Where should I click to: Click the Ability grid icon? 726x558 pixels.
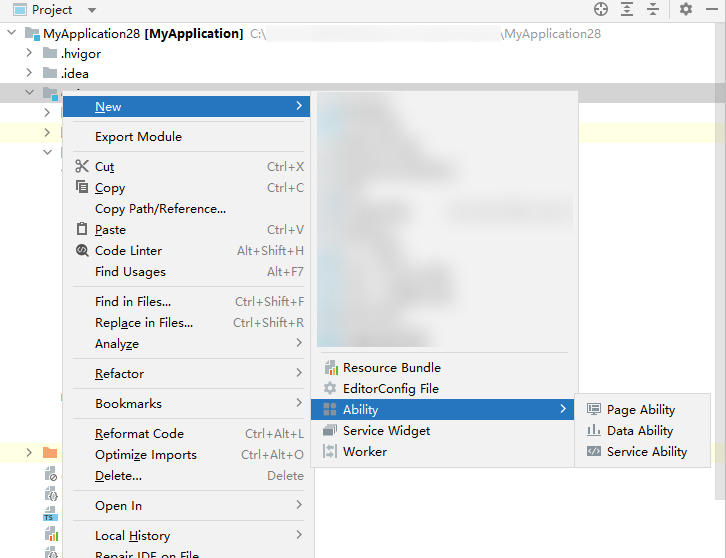[x=330, y=409]
